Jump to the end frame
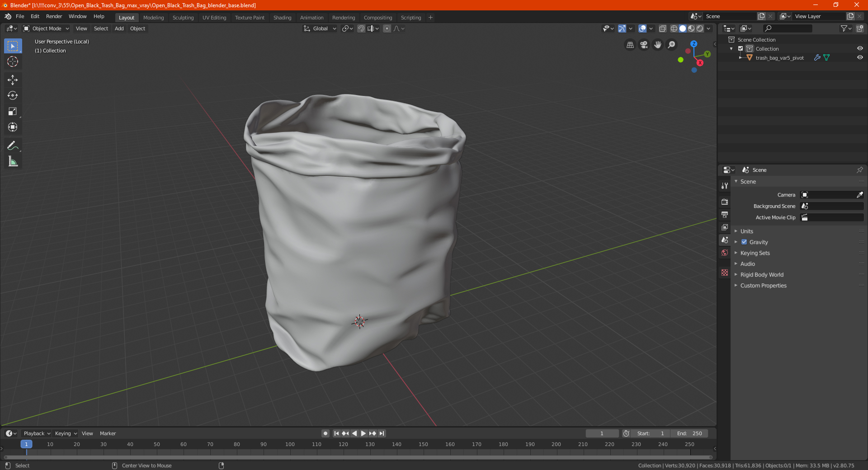The width and height of the screenshot is (868, 470). [x=382, y=433]
